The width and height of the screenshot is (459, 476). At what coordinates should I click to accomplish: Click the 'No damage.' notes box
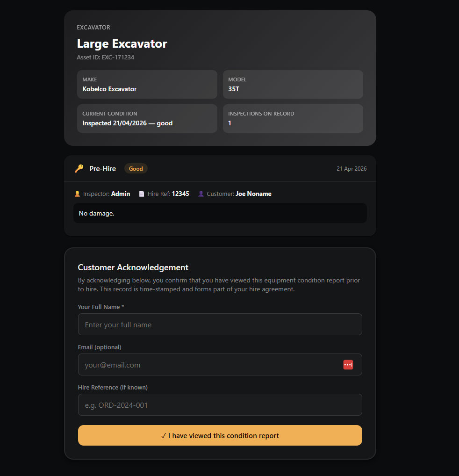tap(220, 213)
